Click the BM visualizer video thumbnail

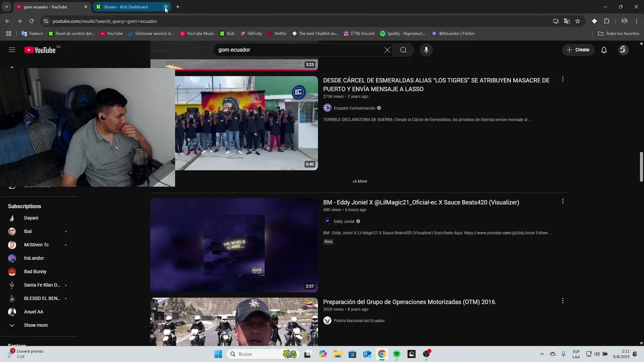(234, 245)
